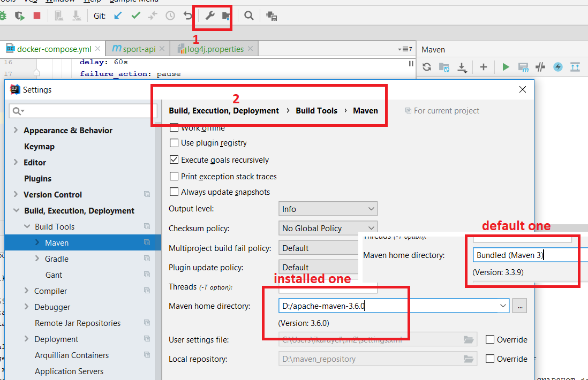Select Keymap in settings tree
Screen dimensions: 588x380
click(x=40, y=147)
